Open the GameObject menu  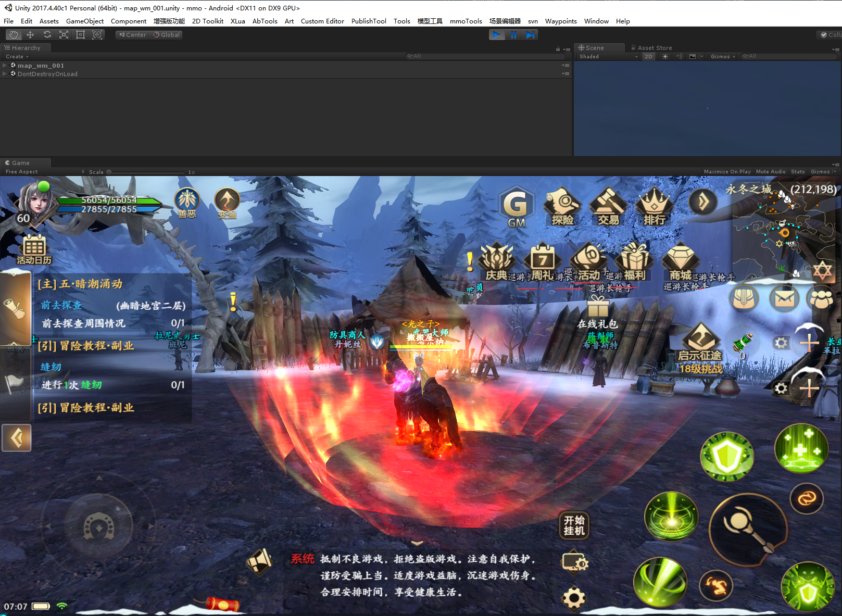coord(85,21)
